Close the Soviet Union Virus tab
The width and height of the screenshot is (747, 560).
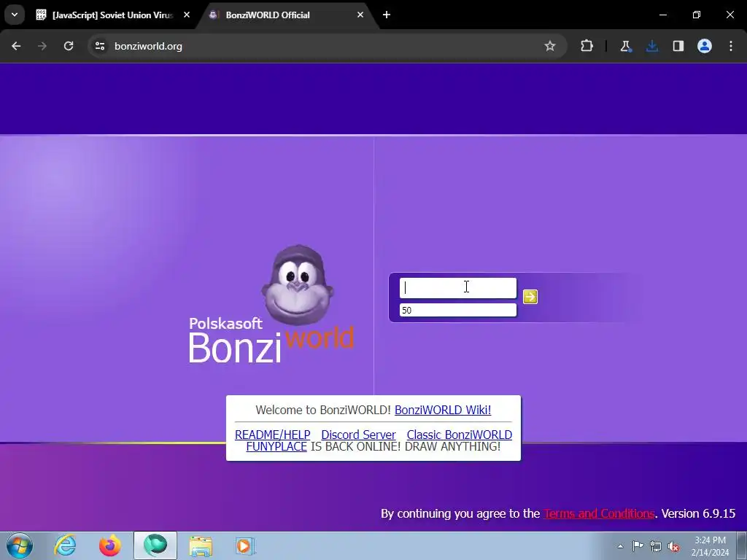click(x=187, y=15)
